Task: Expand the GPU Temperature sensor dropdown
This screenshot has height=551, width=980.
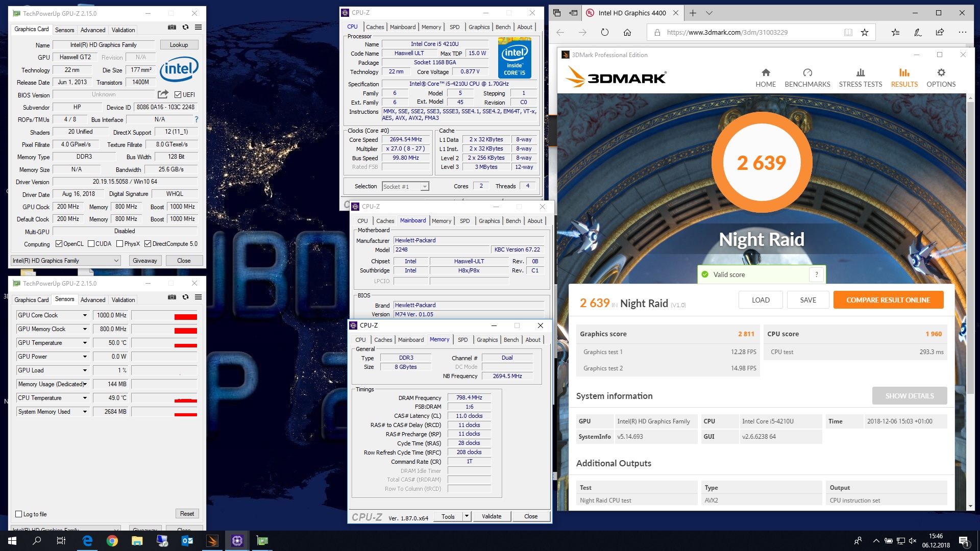Action: tap(85, 343)
